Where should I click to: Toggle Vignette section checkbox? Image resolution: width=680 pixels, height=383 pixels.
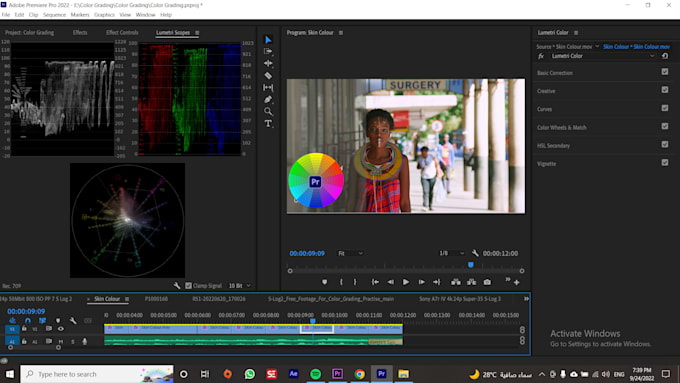[x=665, y=163]
